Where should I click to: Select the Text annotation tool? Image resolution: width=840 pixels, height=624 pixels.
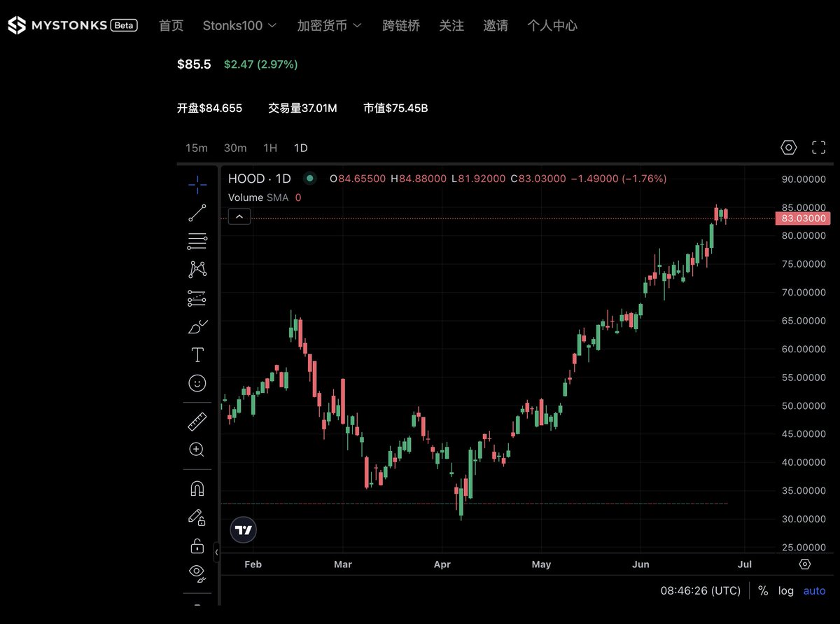197,355
